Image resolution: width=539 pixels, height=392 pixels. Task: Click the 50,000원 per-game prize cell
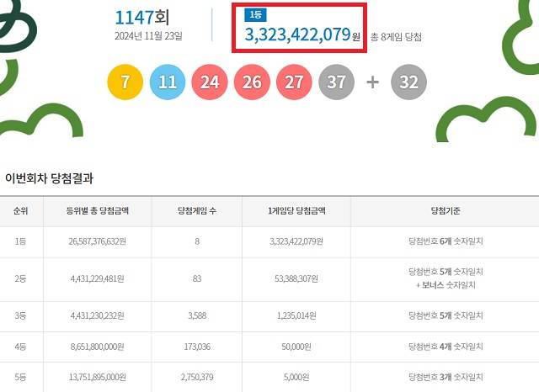coord(296,347)
